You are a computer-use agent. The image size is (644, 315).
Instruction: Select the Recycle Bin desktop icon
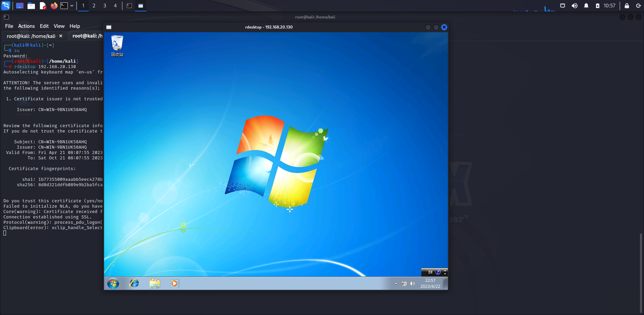click(117, 46)
